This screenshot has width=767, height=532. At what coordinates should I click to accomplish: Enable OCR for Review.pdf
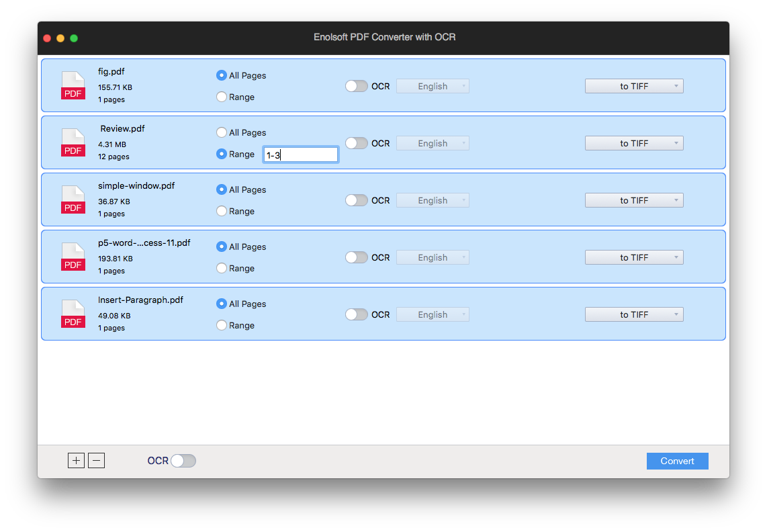[356, 143]
